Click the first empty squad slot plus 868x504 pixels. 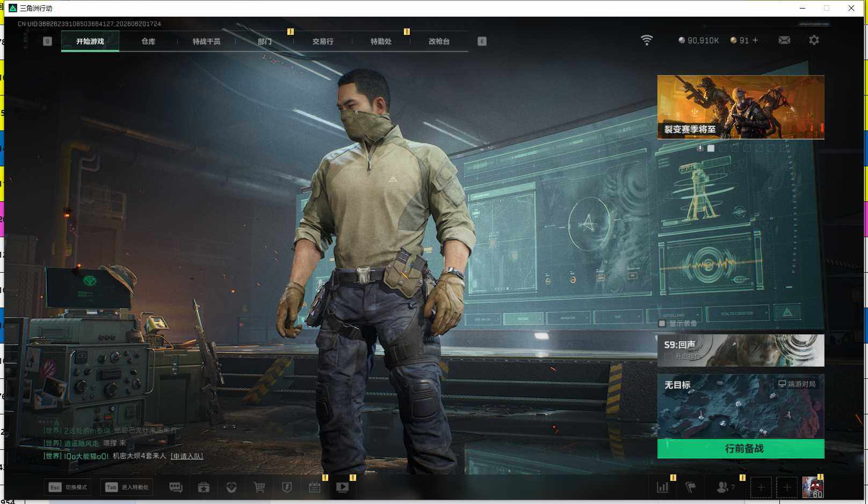tap(761, 487)
